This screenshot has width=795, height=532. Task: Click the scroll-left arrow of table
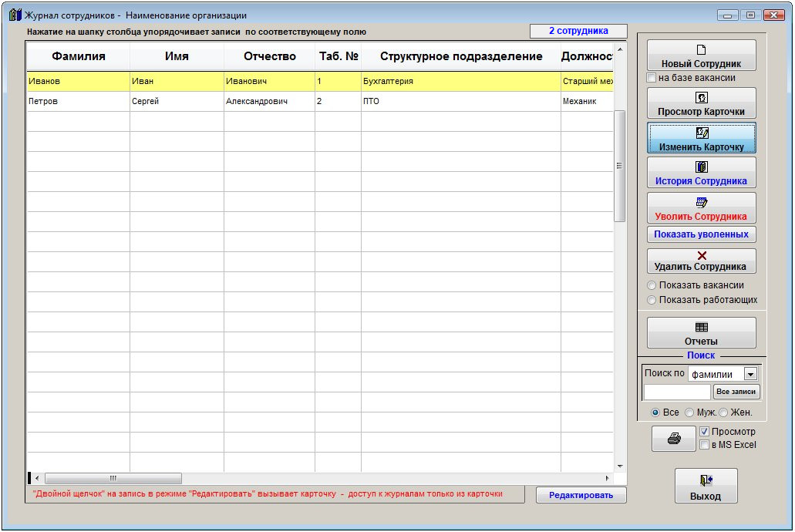pos(37,478)
